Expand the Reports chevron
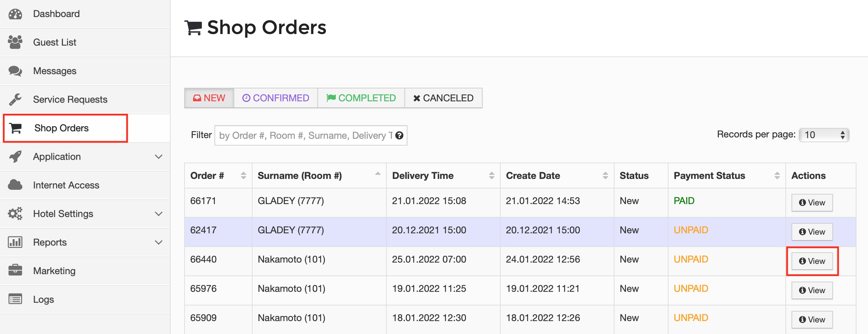The image size is (868, 334). pyautogui.click(x=158, y=243)
